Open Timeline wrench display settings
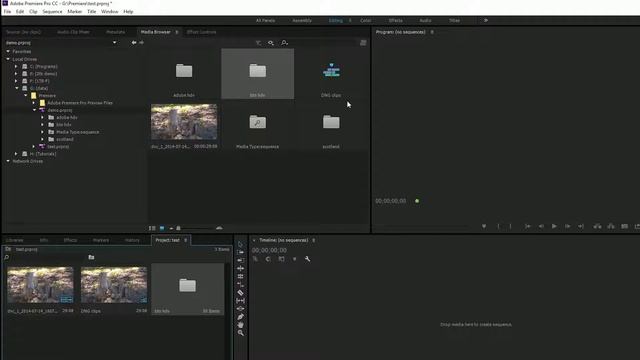The image size is (640, 360). [x=307, y=259]
